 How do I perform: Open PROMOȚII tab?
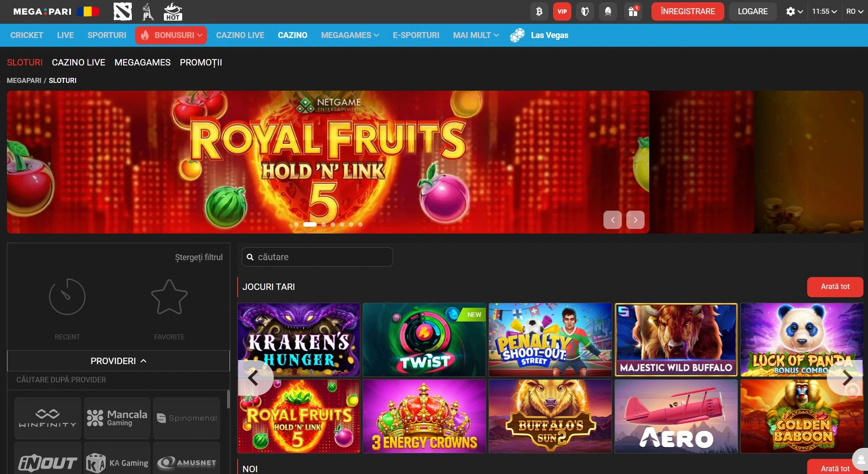tap(201, 62)
